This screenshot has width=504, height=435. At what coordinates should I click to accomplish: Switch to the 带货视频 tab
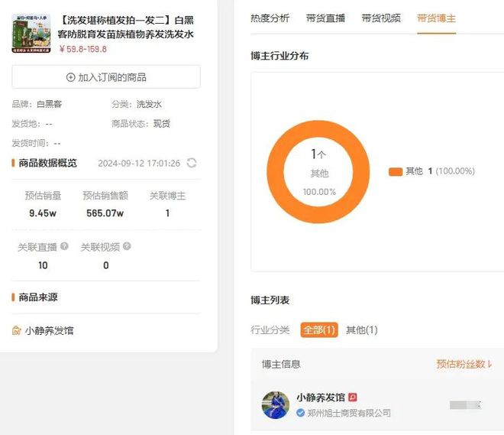(x=381, y=18)
